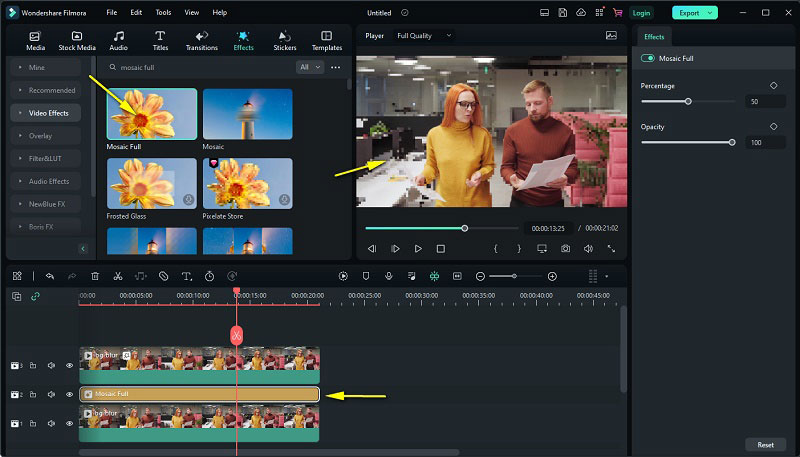Lock track 2
This screenshot has height=457, width=800.
point(33,394)
